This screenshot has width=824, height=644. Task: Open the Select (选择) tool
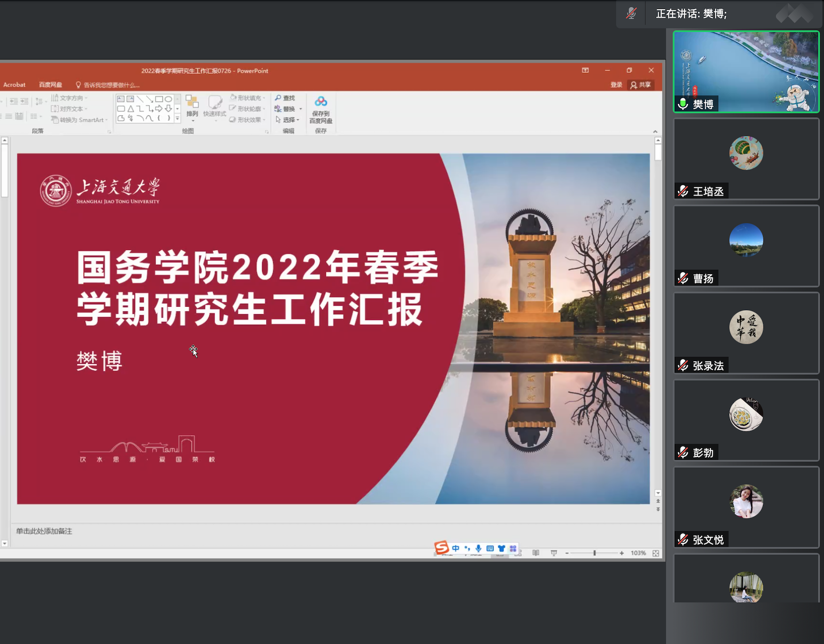click(287, 120)
